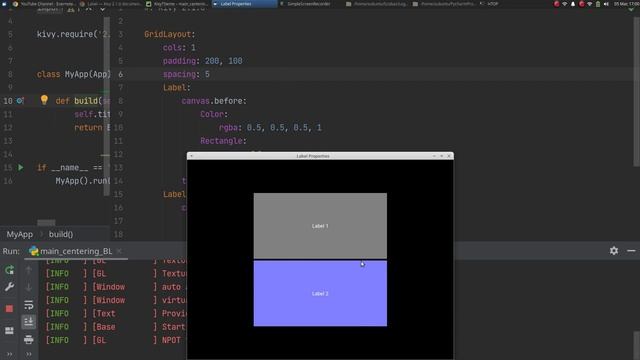Open the volume control in system tray
Image resolution: width=640 pixels, height=360 pixels.
[x=606, y=4]
